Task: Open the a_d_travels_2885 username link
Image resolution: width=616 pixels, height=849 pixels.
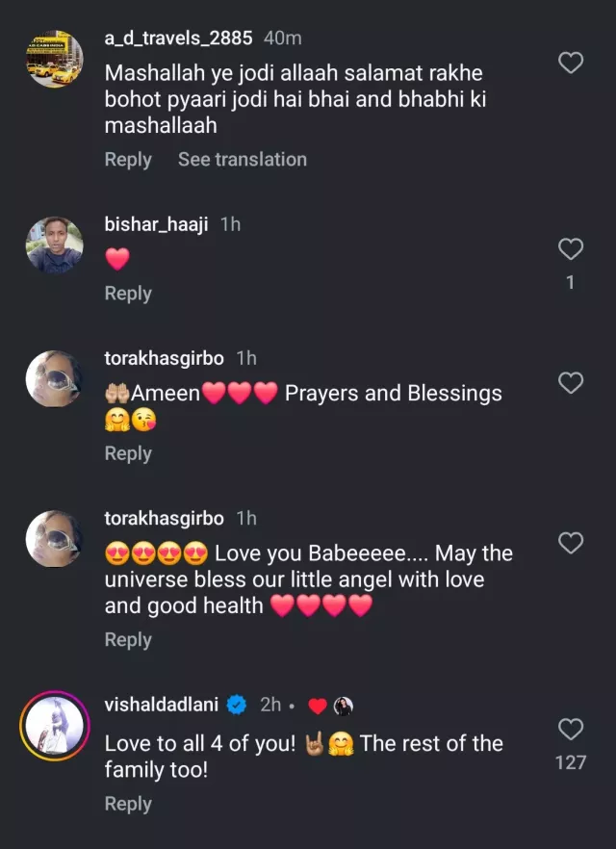Action: coord(178,39)
